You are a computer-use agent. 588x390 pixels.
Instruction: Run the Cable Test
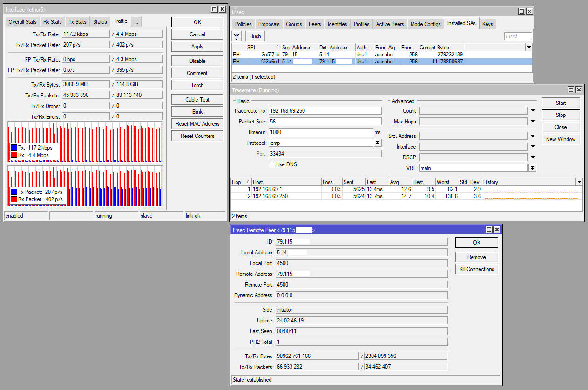197,100
